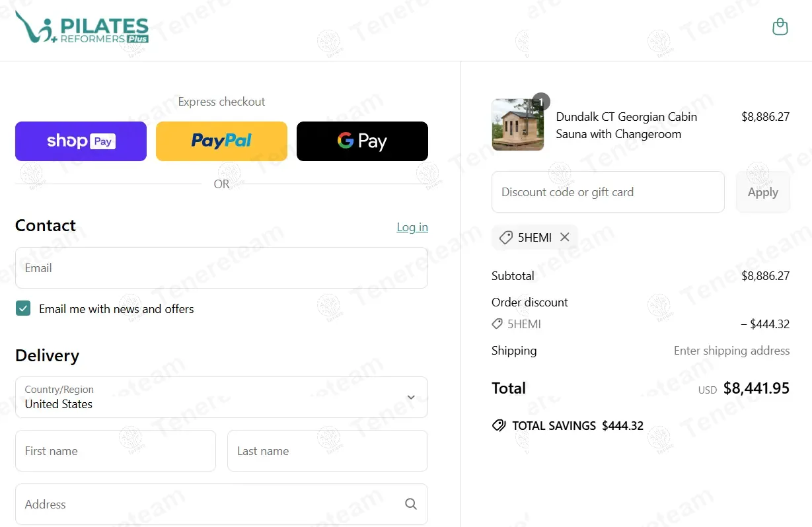Remove the 5HEMI discount code

[x=565, y=237]
